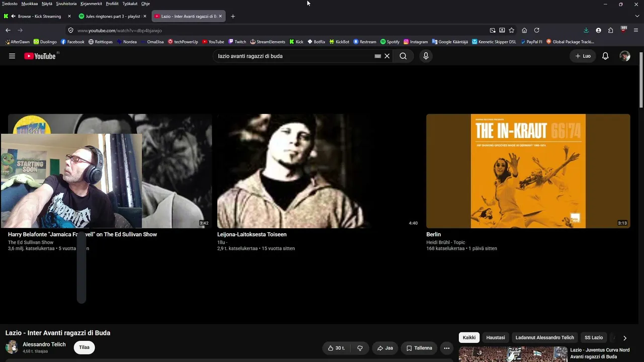Open the Google Kääntäjä bookmark
644x362 pixels.
coord(450,42)
